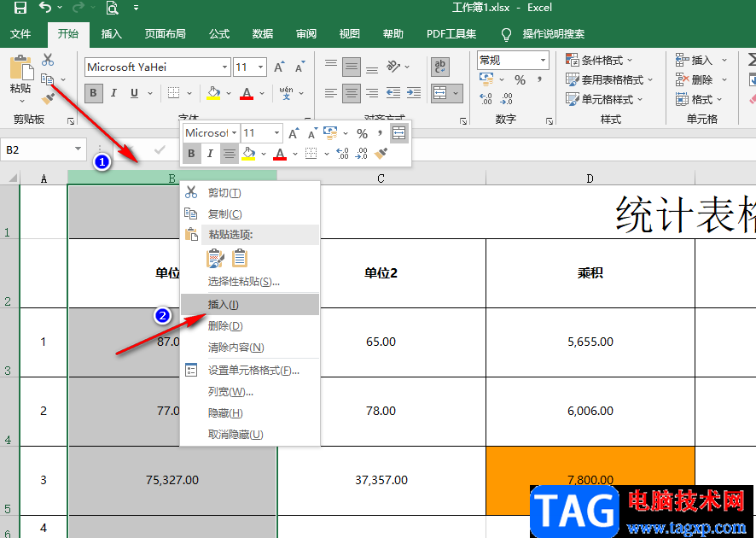Click the B2 Name Box field
Image resolution: width=756 pixels, height=538 pixels.
point(36,149)
